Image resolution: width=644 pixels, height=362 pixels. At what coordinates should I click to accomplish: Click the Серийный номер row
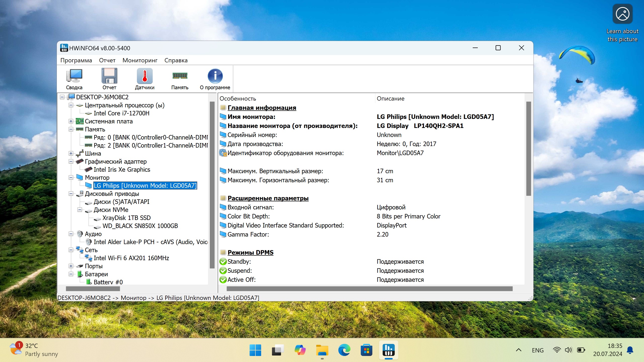click(372, 135)
